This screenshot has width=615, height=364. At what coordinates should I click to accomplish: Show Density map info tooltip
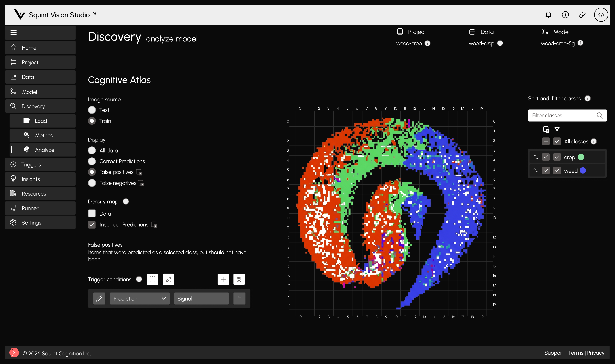[x=126, y=201]
